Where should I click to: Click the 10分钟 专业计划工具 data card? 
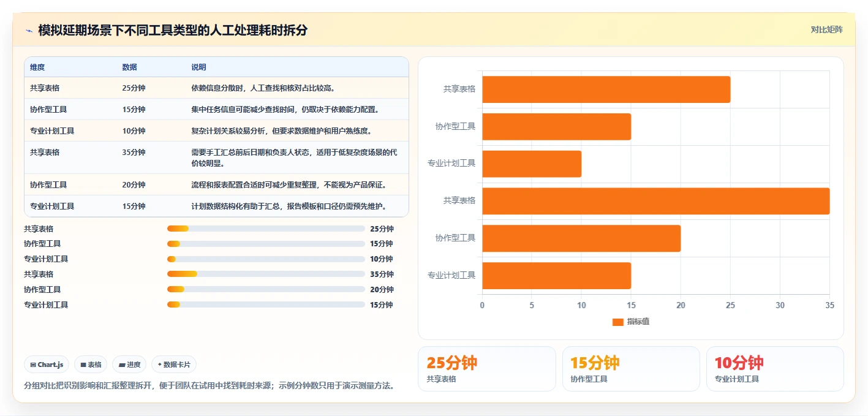pyautogui.click(x=775, y=369)
